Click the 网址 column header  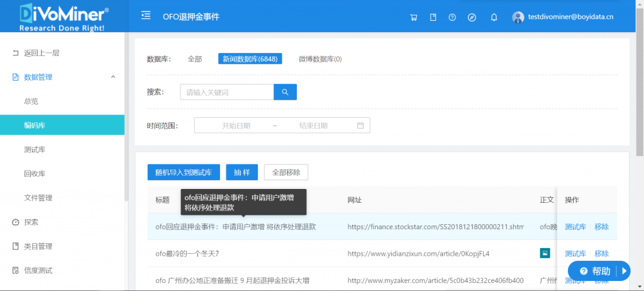[355, 200]
